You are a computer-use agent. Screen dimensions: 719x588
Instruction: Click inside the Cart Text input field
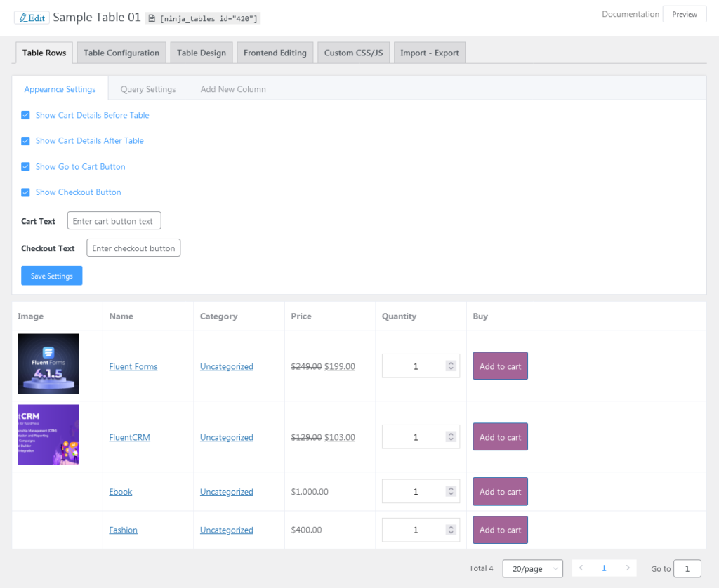(114, 220)
